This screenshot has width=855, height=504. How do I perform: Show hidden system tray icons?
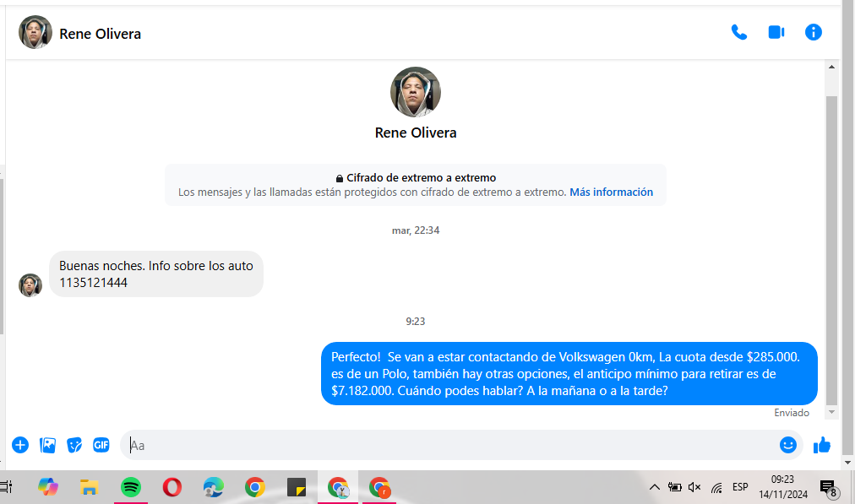(654, 488)
